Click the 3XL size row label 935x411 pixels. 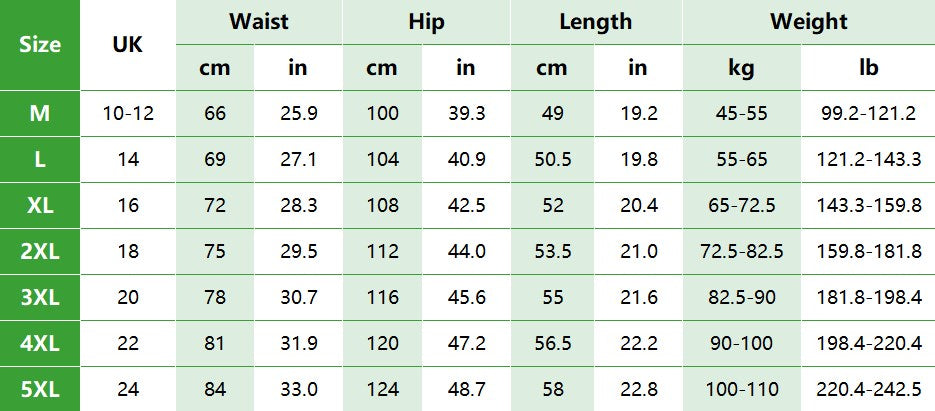[40, 298]
